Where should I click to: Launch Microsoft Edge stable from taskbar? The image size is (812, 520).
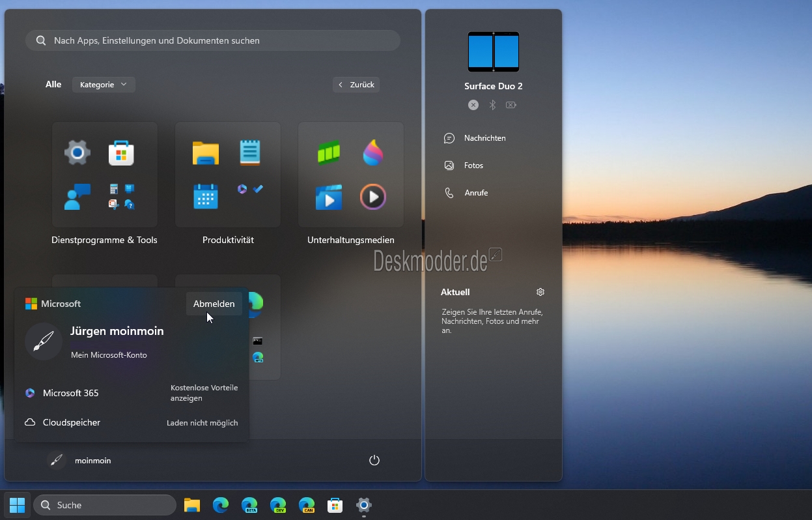[x=221, y=505]
